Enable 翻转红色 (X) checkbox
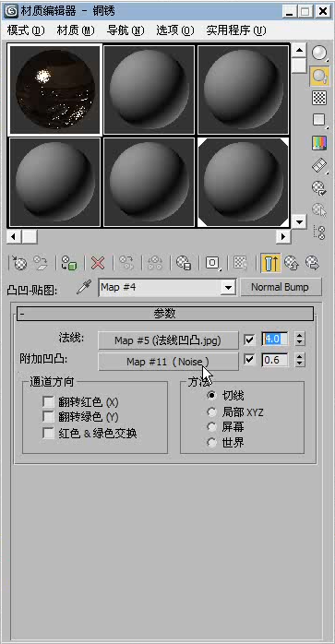335x644 pixels. [49, 401]
